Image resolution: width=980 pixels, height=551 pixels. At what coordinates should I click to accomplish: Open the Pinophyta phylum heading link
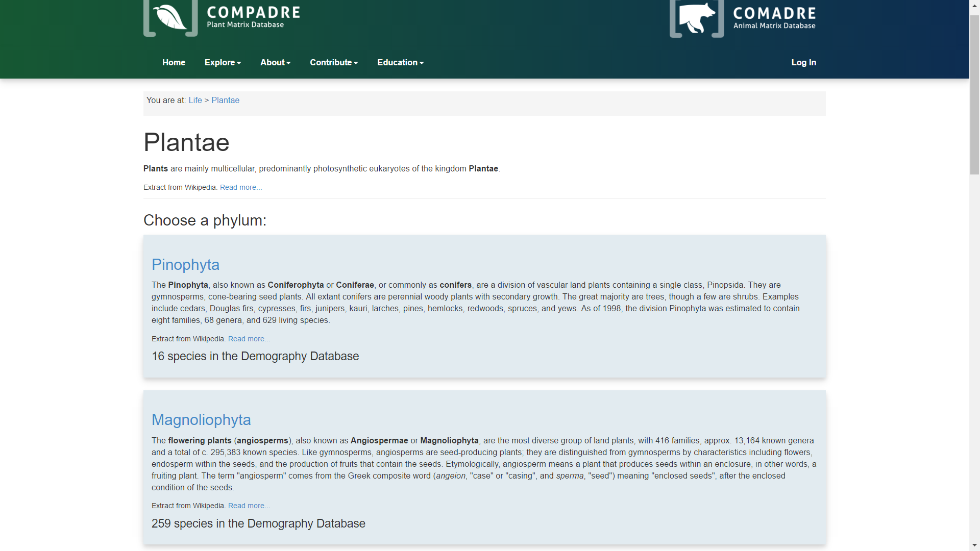pos(185,264)
